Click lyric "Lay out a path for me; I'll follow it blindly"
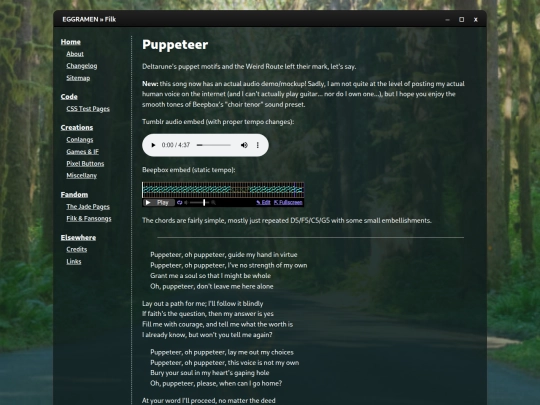This screenshot has height=405, width=540. coord(202,303)
